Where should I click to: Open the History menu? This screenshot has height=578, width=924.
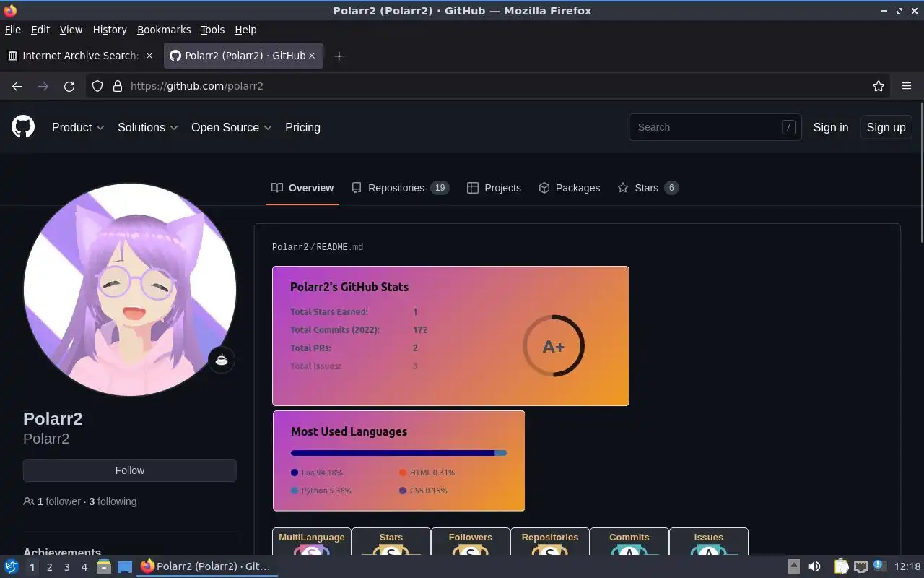[110, 30]
